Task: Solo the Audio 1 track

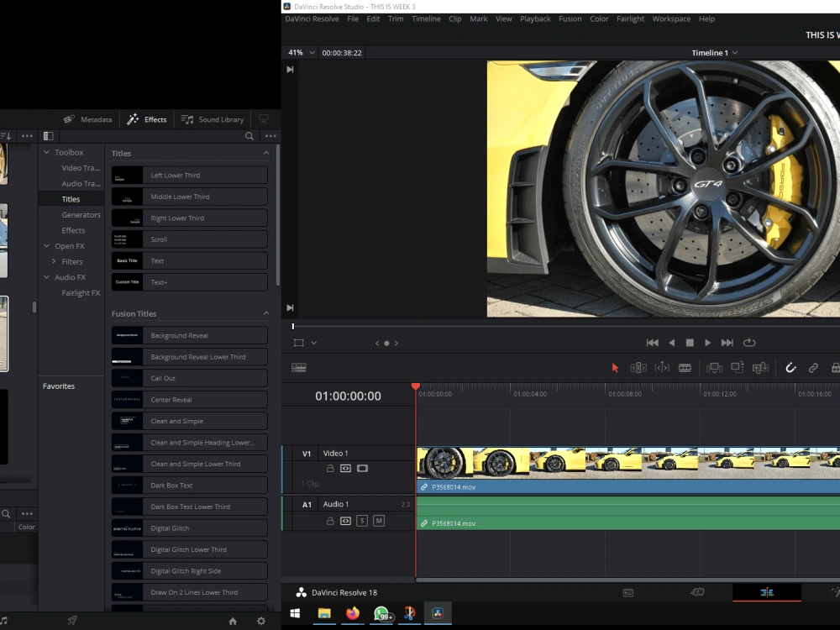Action: [361, 521]
